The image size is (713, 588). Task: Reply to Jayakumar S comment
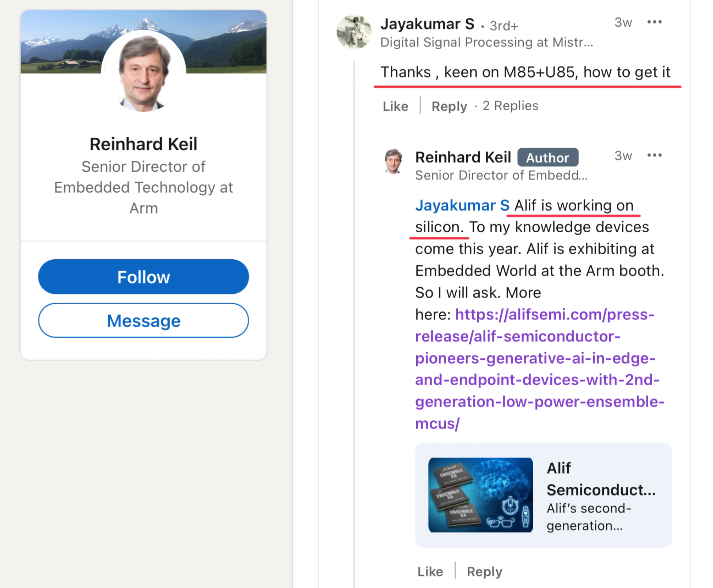(x=449, y=106)
